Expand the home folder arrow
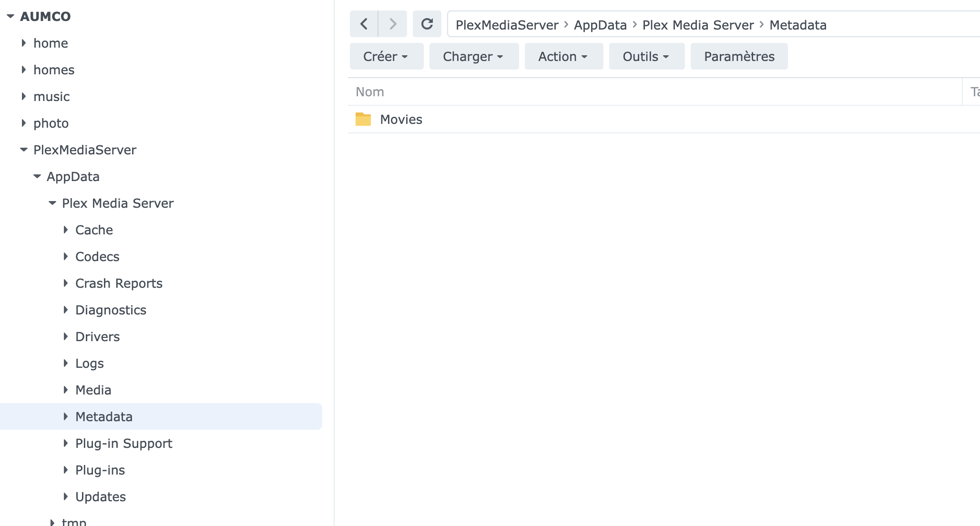This screenshot has width=980, height=526. click(x=24, y=43)
